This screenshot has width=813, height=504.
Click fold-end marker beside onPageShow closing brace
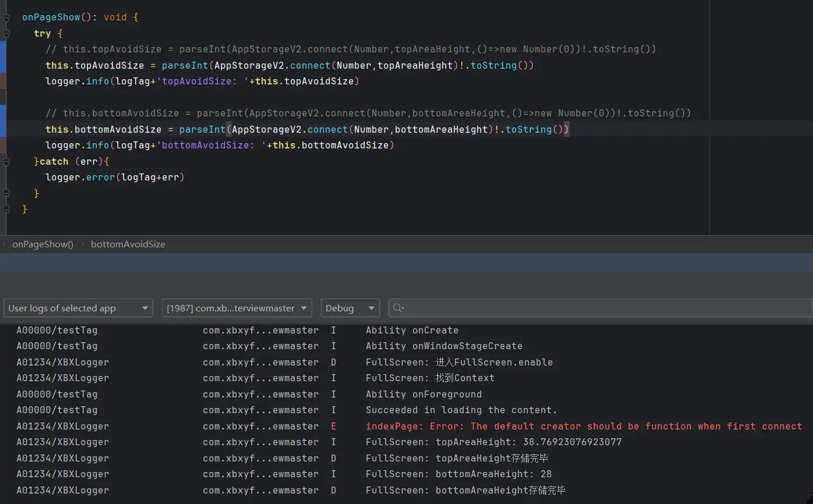click(6, 208)
